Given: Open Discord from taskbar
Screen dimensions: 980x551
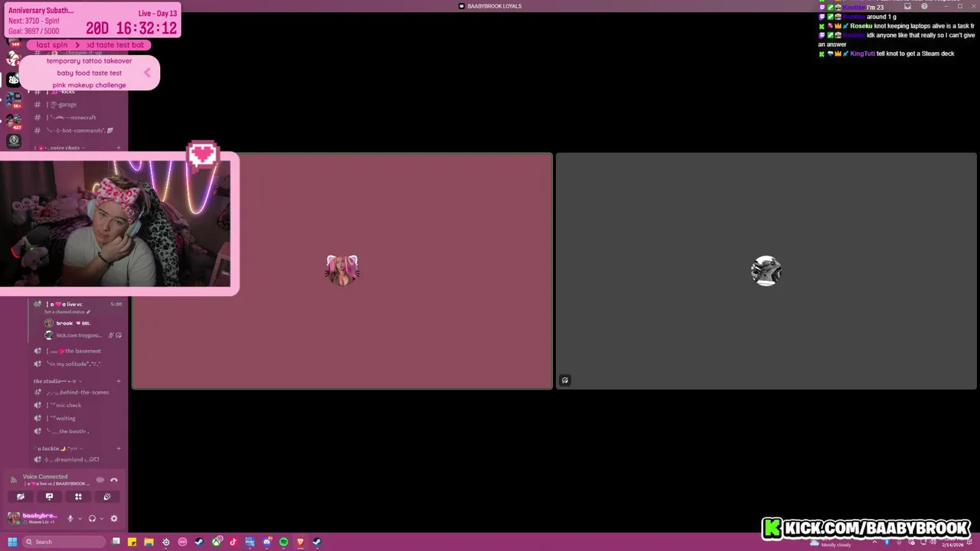Looking at the screenshot, I should (x=266, y=542).
